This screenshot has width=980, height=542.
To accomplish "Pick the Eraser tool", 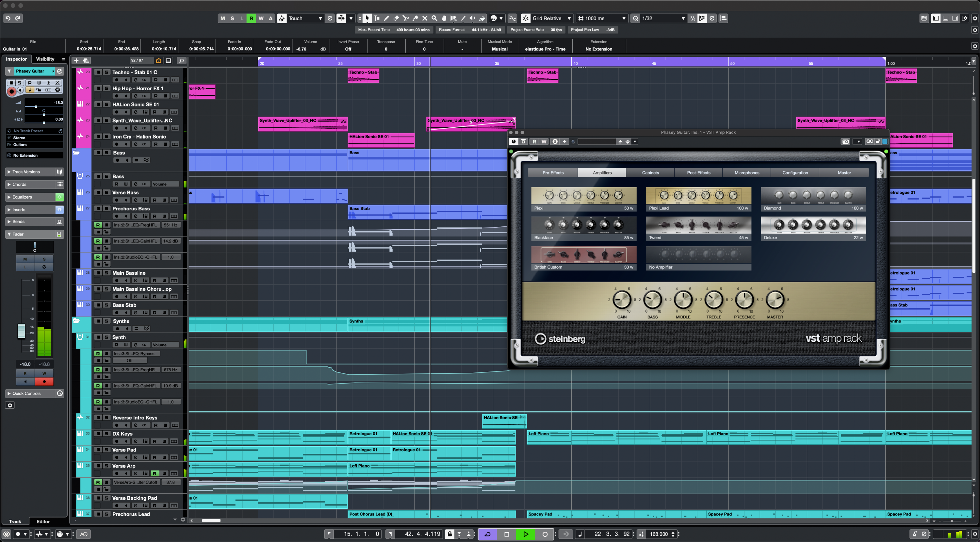I will (396, 18).
